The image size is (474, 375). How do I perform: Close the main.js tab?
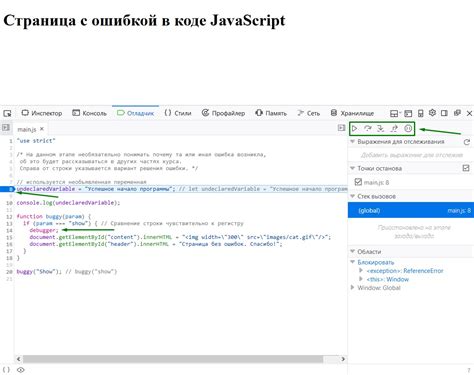pyautogui.click(x=42, y=129)
